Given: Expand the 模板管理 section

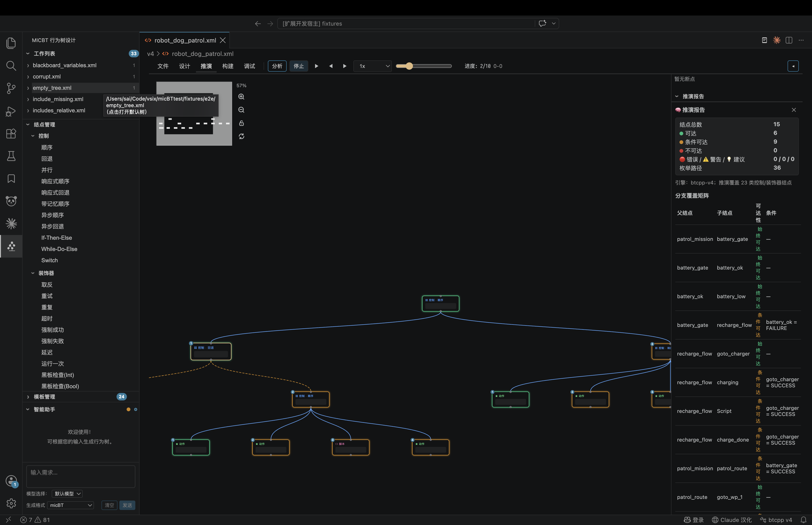Looking at the screenshot, I should click(28, 397).
